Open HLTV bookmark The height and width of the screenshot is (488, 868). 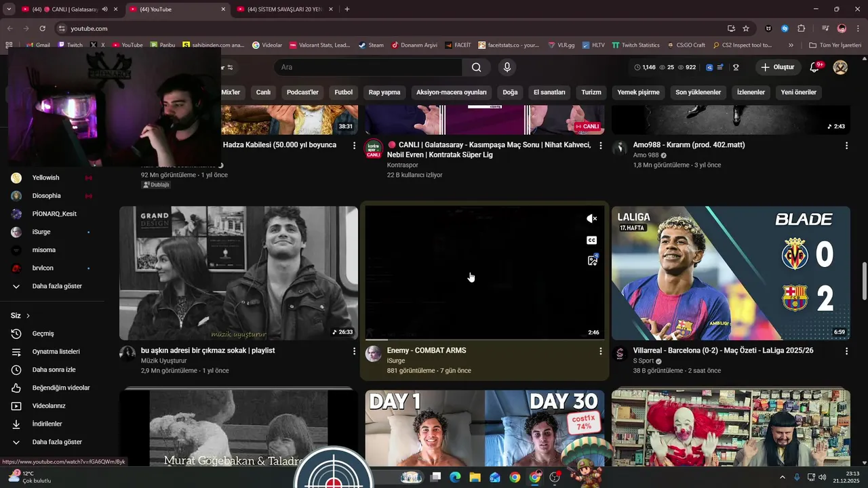pos(593,45)
